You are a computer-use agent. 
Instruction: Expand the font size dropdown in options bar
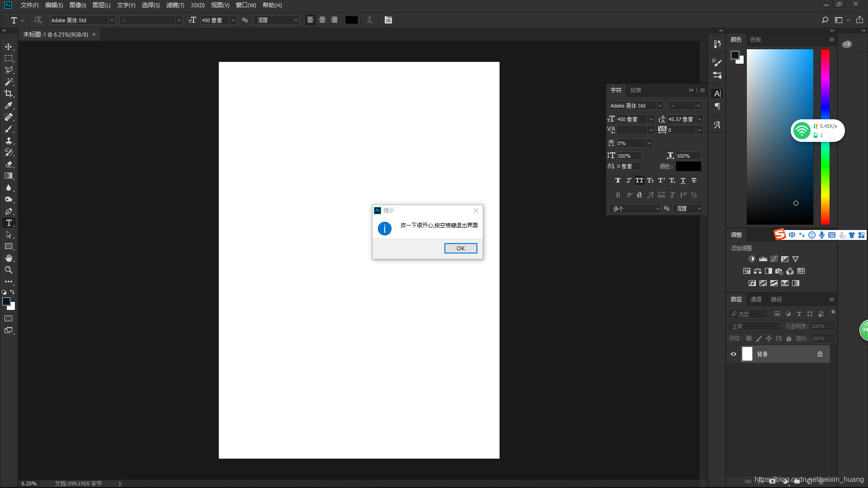233,20
